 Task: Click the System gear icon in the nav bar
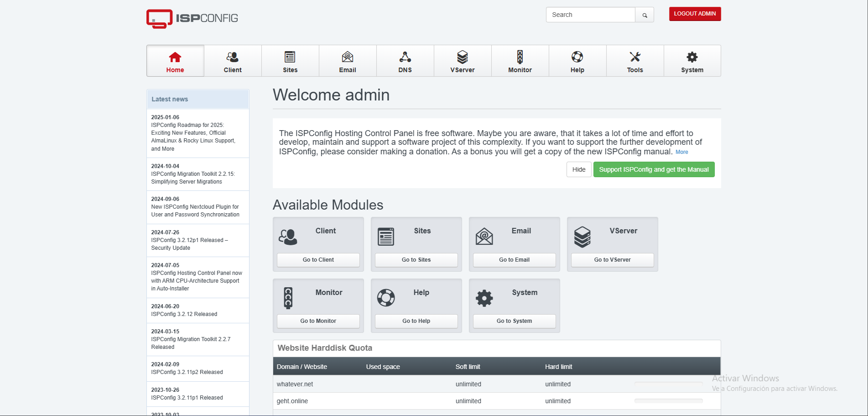click(692, 57)
